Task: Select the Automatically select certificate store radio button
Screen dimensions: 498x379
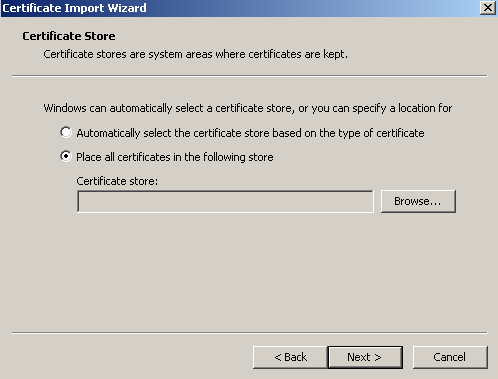Action: click(66, 132)
